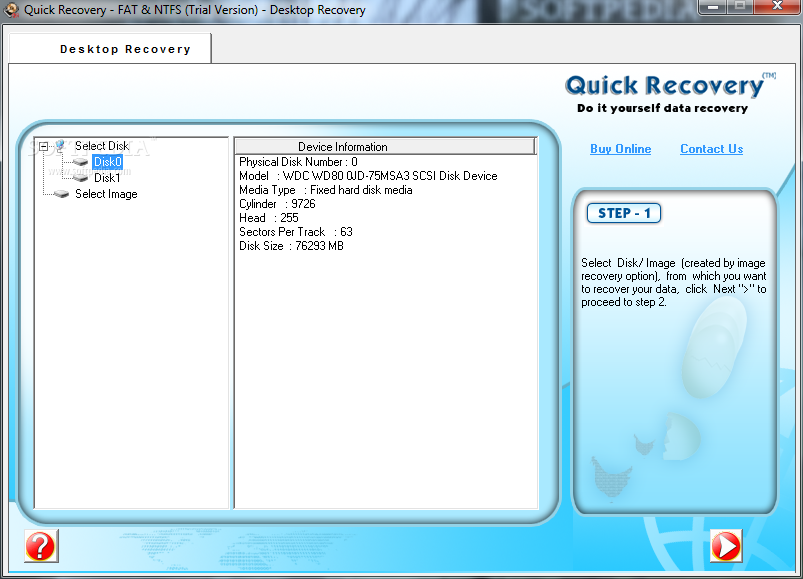
Task: Click the red Next arrow button
Action: (x=726, y=546)
